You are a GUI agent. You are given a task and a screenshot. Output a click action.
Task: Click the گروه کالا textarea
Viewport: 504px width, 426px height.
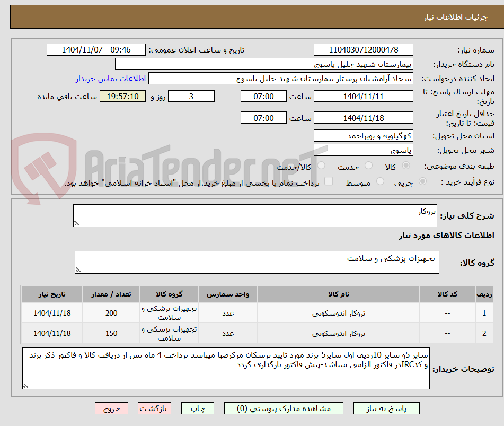tap(257, 262)
